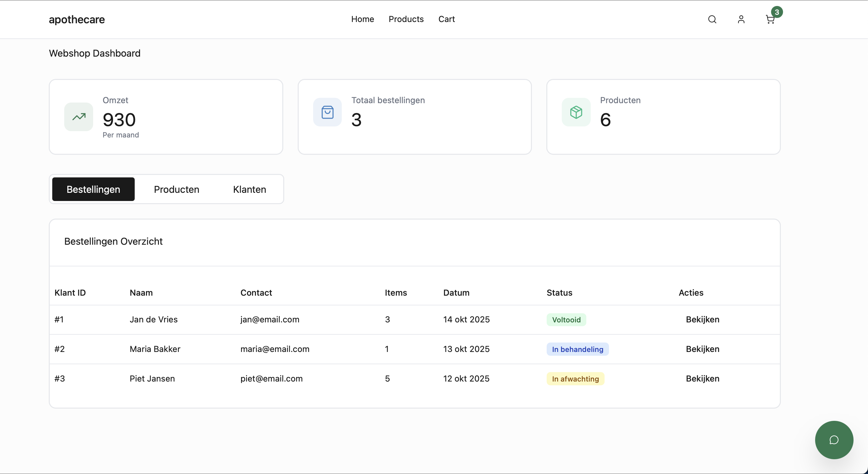Click the shopping bag icon on Totaal bestellingen

pyautogui.click(x=327, y=112)
